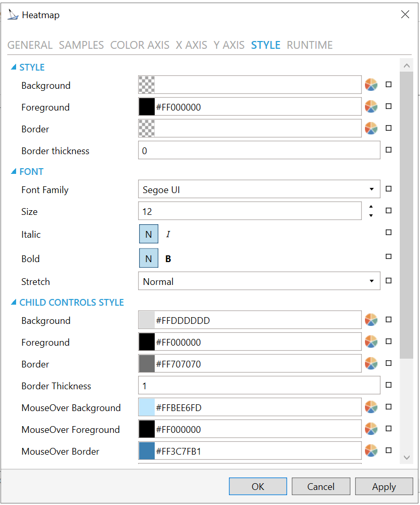Switch to the COLOR AXIS tab

140,45
